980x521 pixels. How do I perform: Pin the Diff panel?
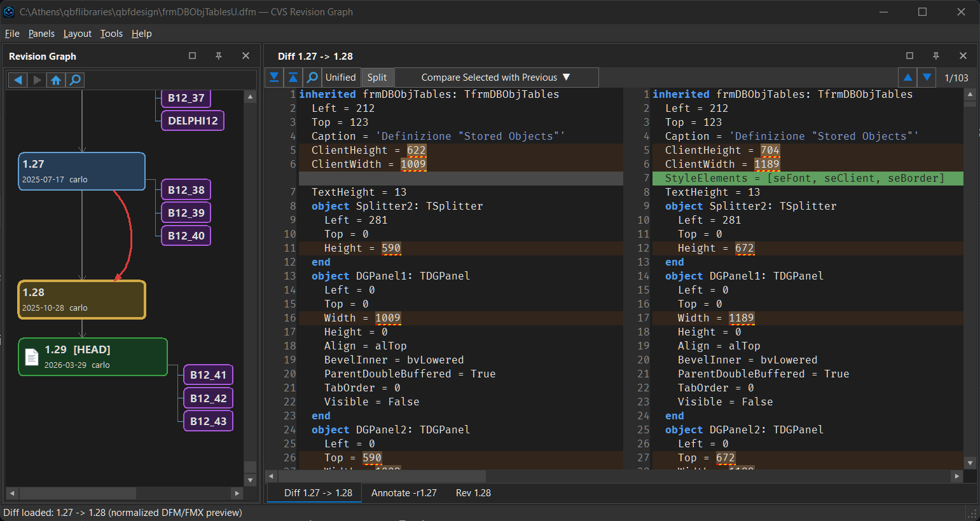[936, 56]
